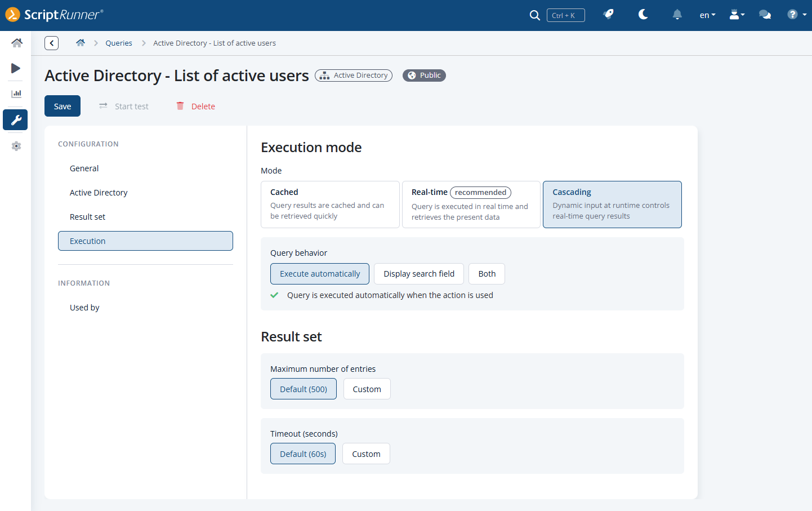The width and height of the screenshot is (812, 511).
Task: Open the chat bubbles icon
Action: click(765, 15)
